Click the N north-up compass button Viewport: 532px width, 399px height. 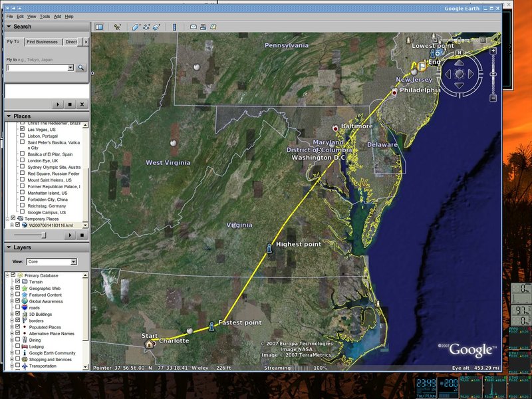coord(460,53)
